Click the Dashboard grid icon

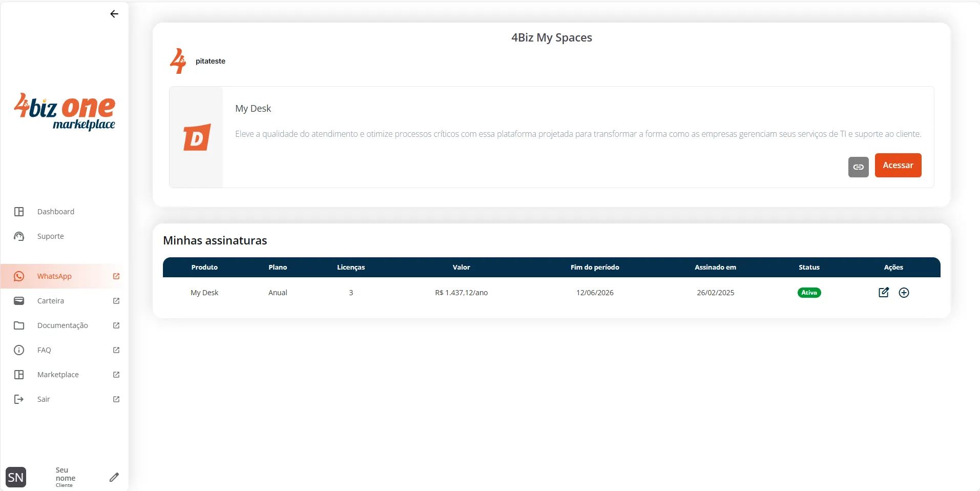(19, 212)
